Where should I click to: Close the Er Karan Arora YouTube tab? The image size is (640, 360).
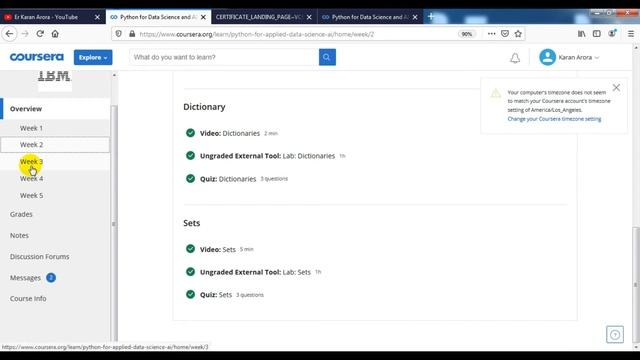click(97, 17)
